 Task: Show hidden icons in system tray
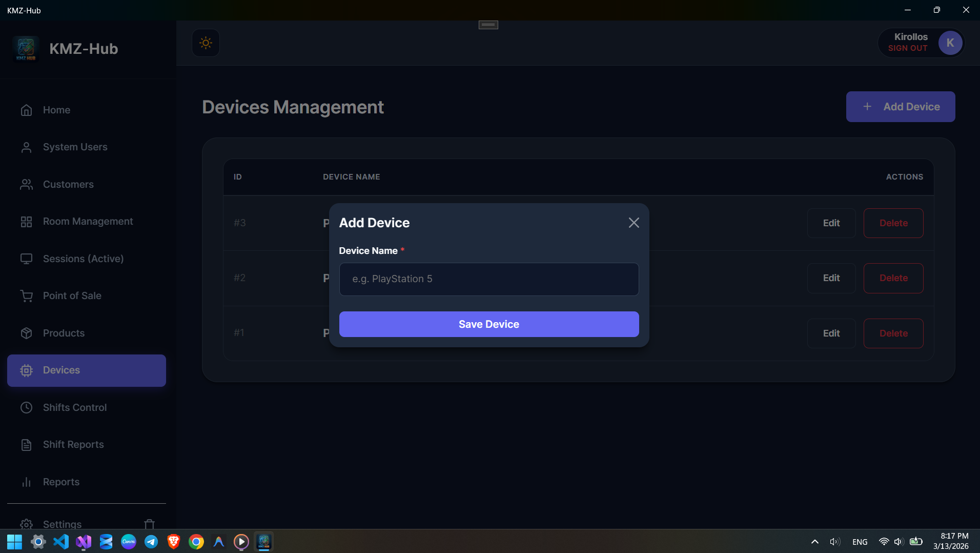814,542
